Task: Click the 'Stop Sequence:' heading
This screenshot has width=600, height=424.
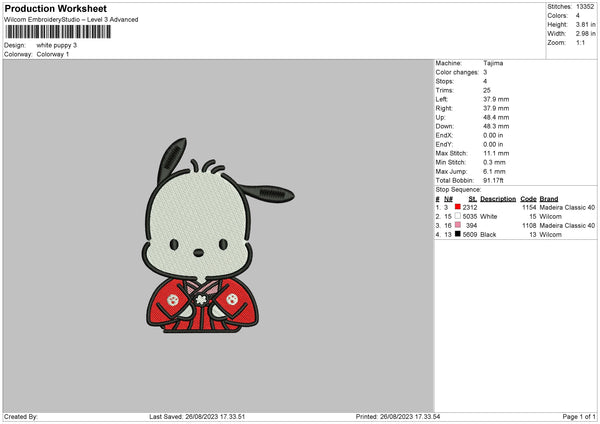Action: point(458,190)
